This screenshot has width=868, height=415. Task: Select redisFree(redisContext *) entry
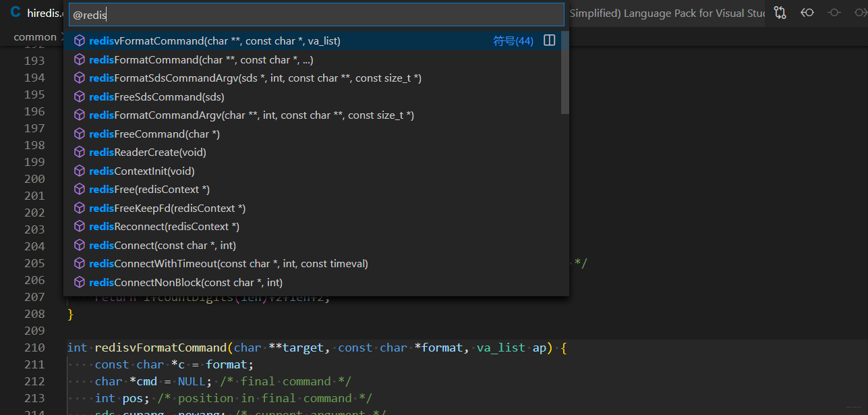316,189
